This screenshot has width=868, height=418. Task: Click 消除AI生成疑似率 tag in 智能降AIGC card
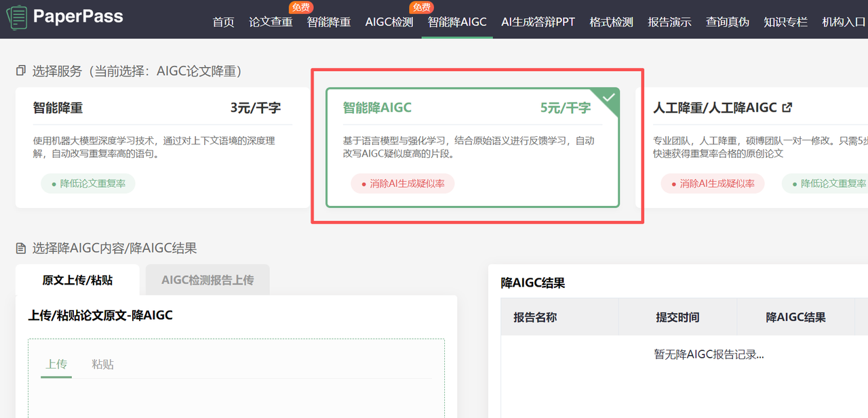[403, 184]
